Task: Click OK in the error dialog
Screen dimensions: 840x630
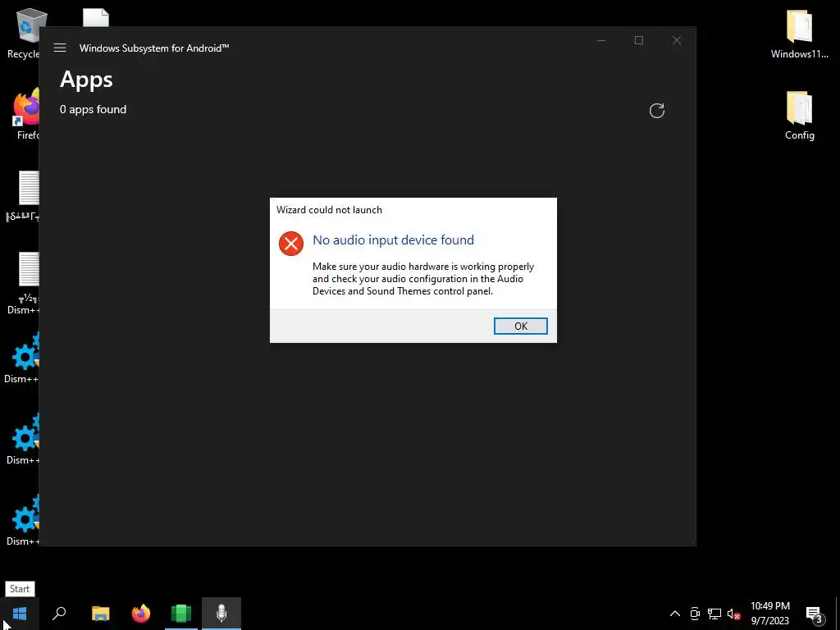Action: pyautogui.click(x=520, y=326)
